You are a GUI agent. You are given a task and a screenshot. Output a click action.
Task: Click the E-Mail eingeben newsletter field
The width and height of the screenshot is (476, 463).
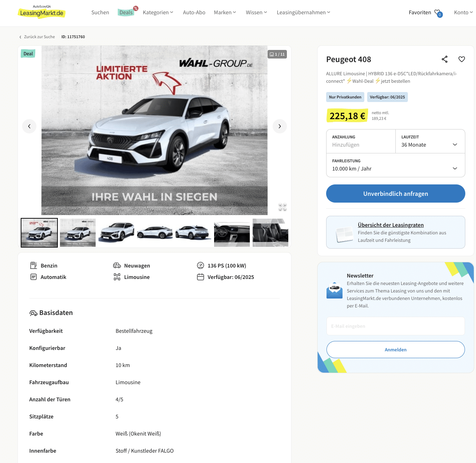coord(396,326)
